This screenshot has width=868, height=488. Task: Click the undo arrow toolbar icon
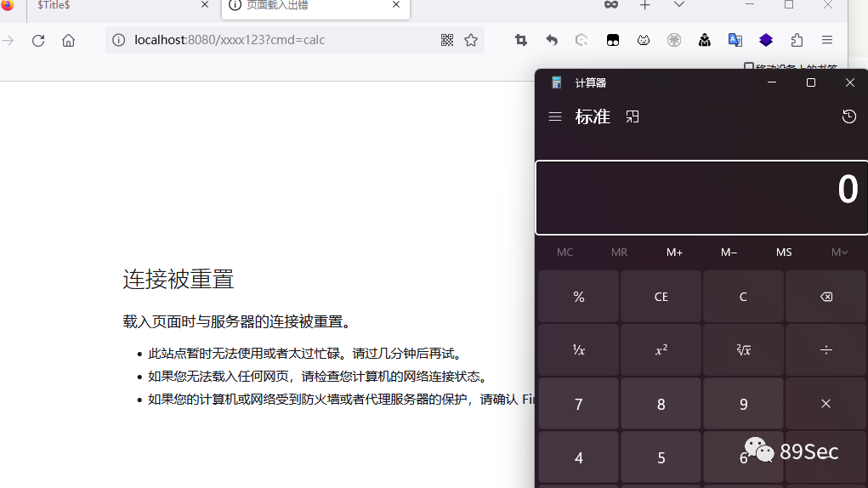click(552, 40)
